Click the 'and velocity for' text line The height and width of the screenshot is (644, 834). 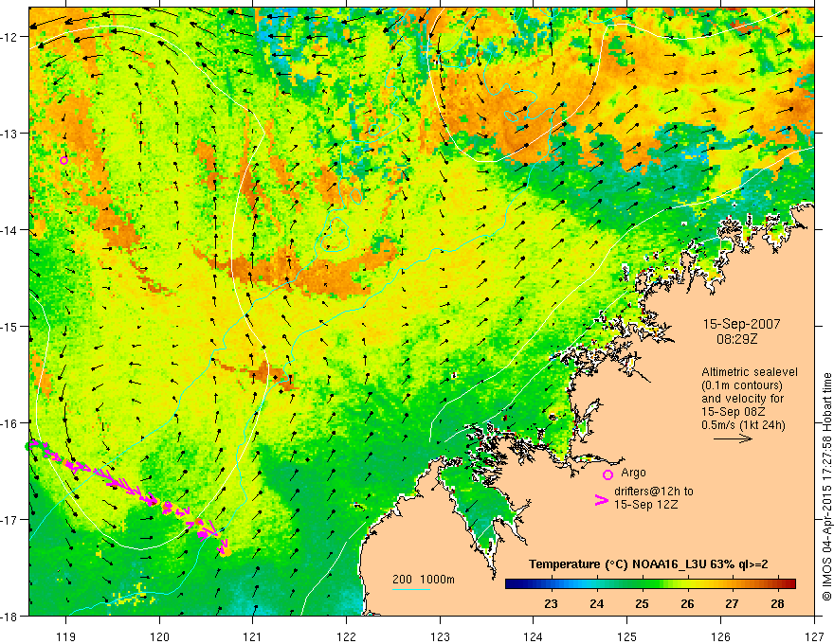pyautogui.click(x=742, y=399)
